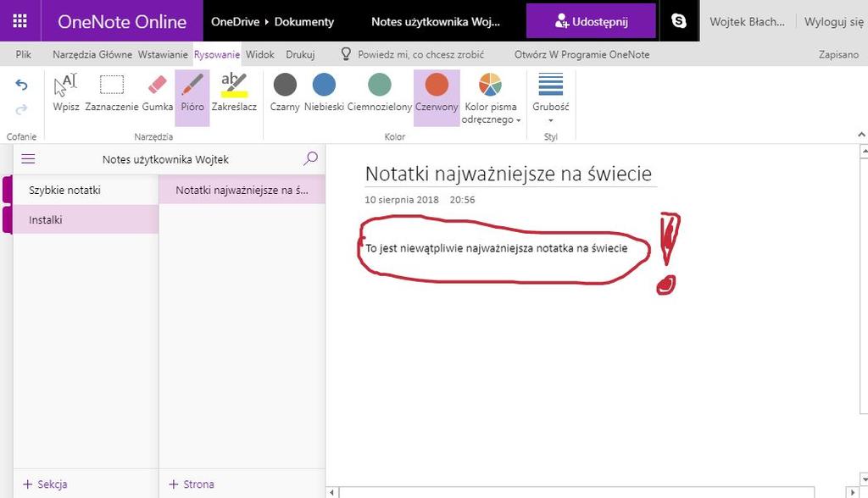Open the Drukuj tab

(x=300, y=54)
